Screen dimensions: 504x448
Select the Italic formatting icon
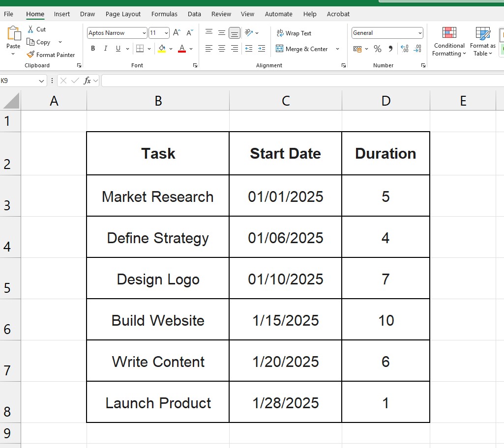[x=105, y=48]
